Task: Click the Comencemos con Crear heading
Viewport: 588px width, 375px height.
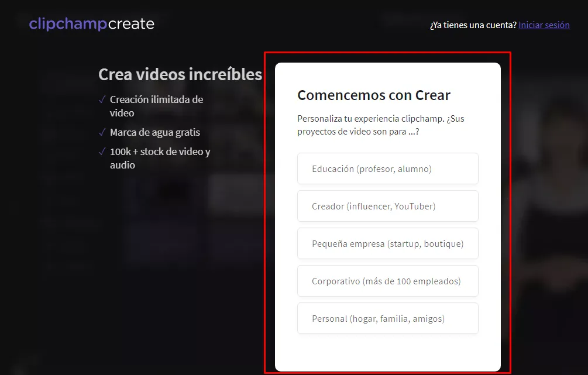Action: pyautogui.click(x=373, y=95)
